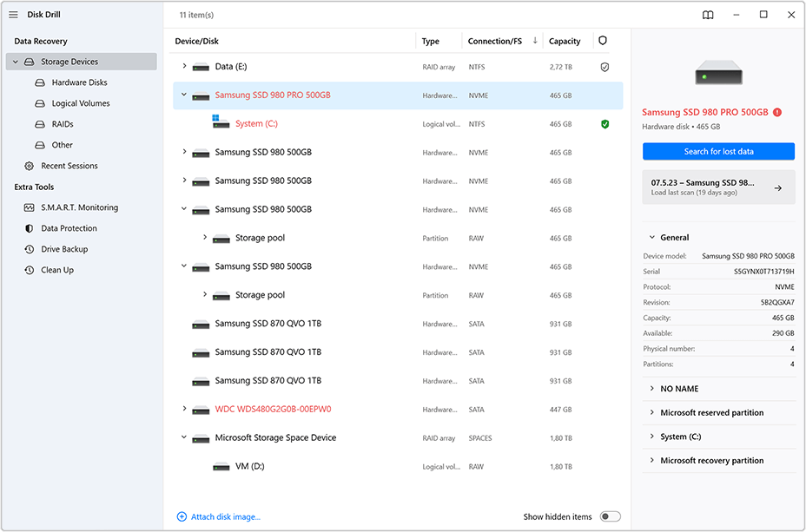Sort by the Device/Disk column header
This screenshot has width=806, height=532.
197,41
